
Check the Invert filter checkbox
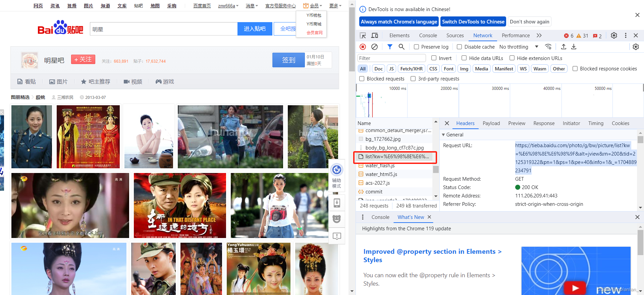point(434,58)
